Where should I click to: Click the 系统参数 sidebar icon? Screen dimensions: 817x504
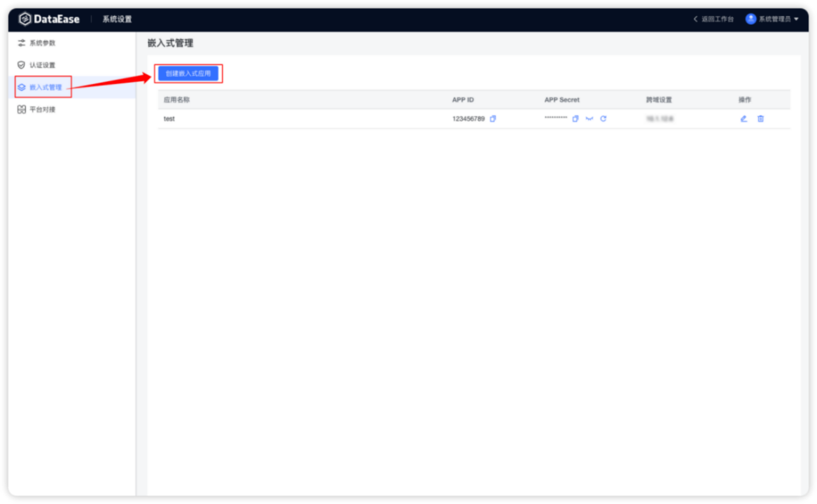21,43
